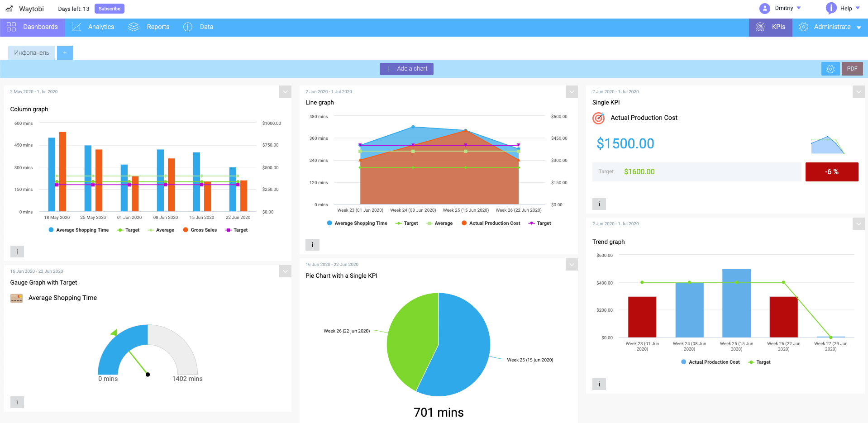
Task: Open dashboard settings gear button
Action: click(x=830, y=69)
